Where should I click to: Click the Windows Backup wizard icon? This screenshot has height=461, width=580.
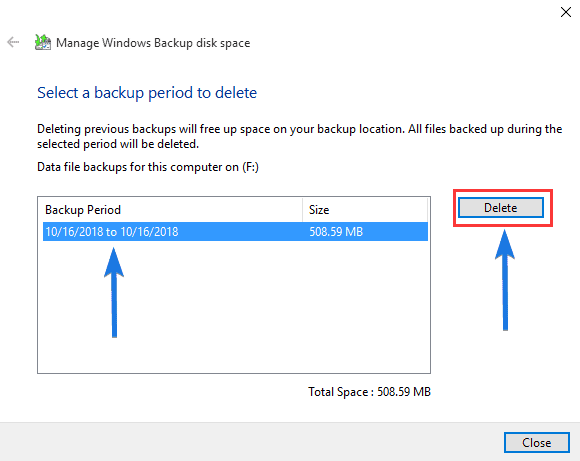point(43,42)
